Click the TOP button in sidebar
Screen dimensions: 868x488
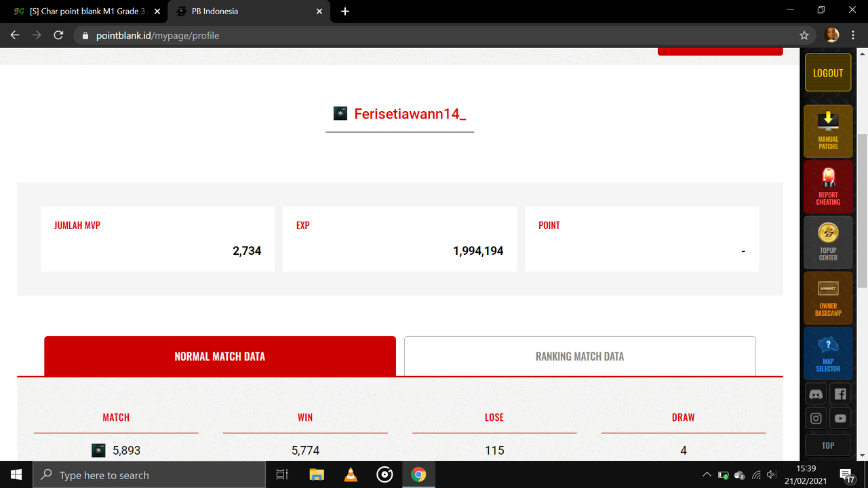(828, 445)
